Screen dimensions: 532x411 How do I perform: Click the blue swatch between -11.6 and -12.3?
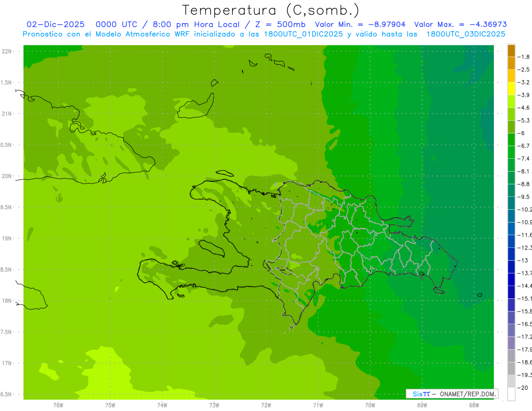coord(511,241)
